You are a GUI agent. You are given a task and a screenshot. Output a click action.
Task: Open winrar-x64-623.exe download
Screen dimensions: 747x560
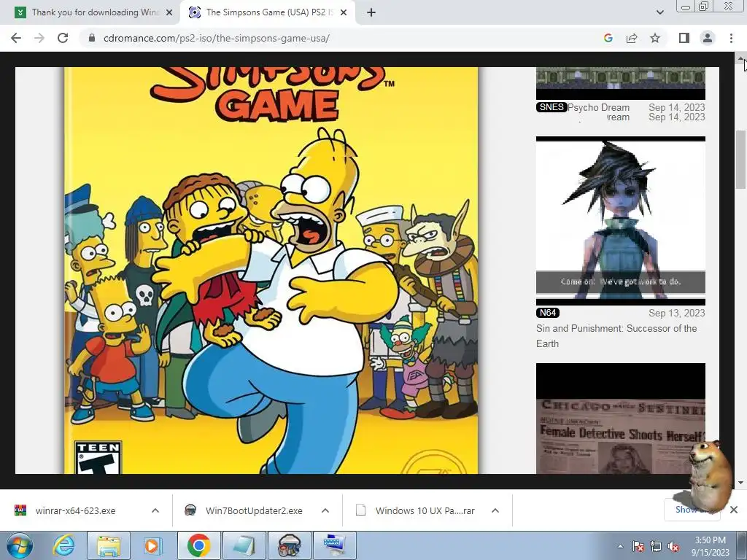(x=76, y=510)
